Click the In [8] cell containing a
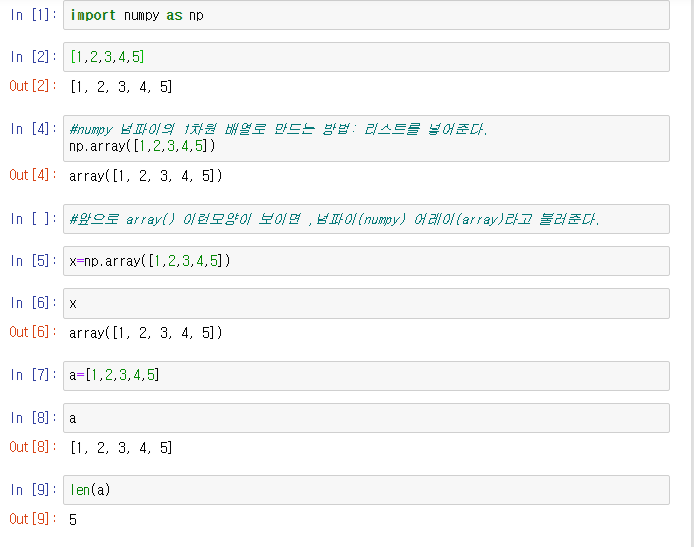The image size is (694, 547). click(366, 418)
